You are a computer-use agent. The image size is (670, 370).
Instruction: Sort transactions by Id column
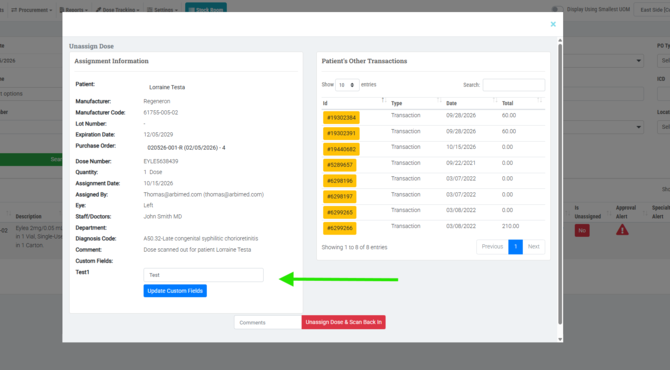click(x=355, y=103)
